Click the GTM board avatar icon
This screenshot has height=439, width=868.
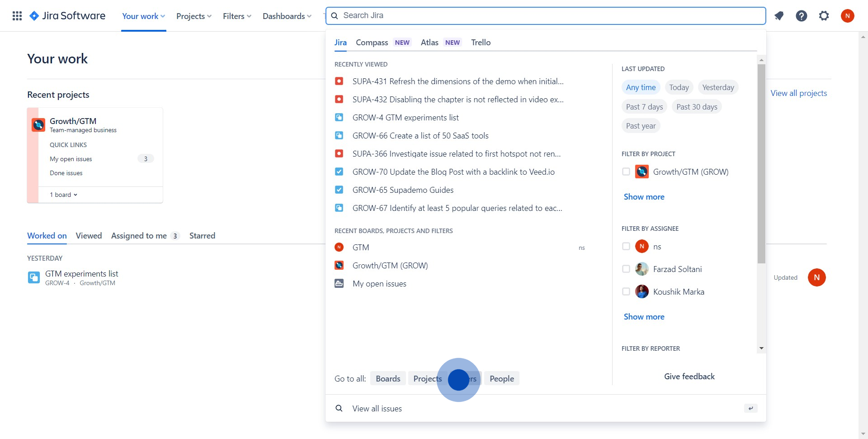[339, 247]
